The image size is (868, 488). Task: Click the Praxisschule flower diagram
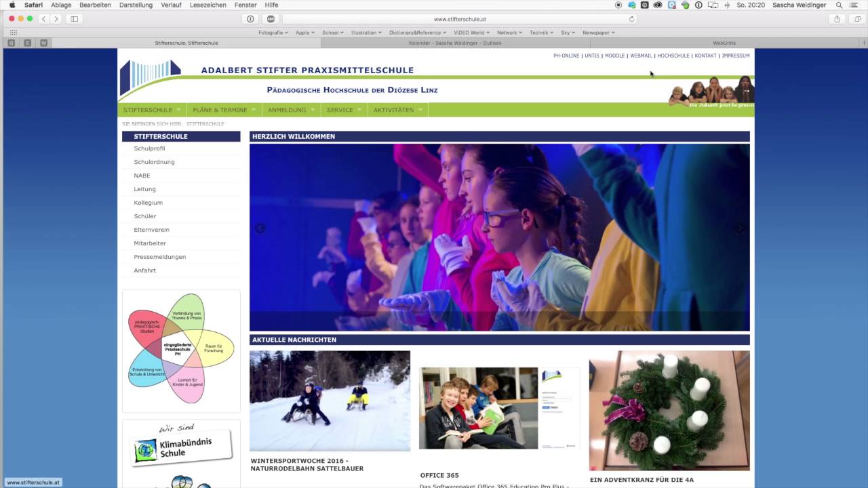(x=181, y=349)
